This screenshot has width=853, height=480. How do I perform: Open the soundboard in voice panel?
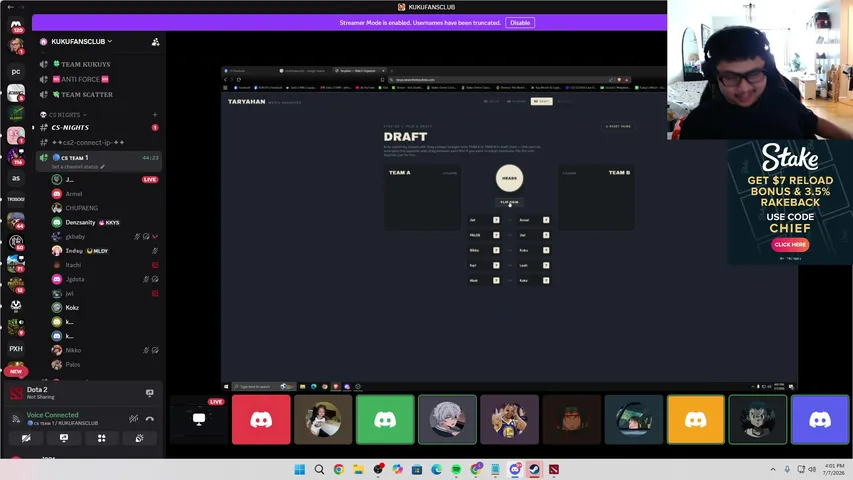click(139, 438)
